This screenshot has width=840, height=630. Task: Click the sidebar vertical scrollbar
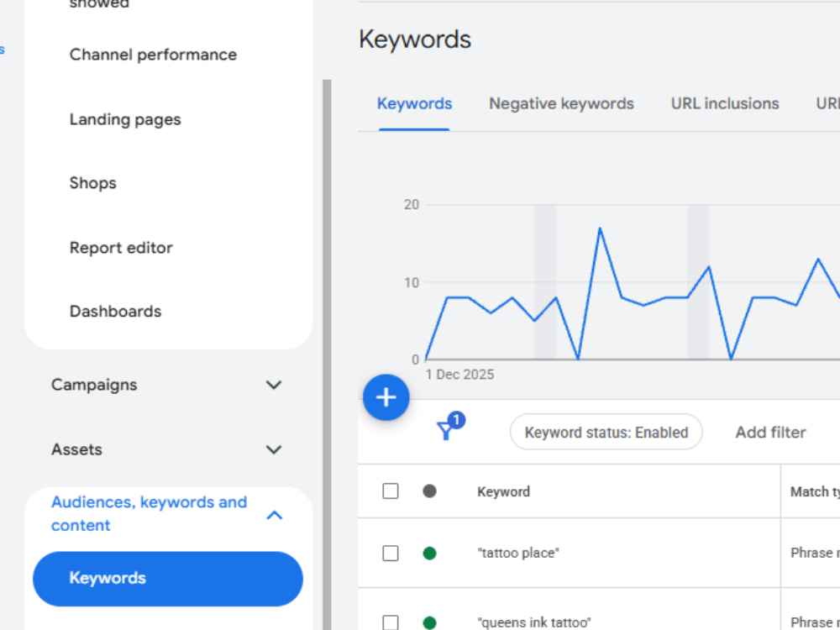[x=327, y=354]
